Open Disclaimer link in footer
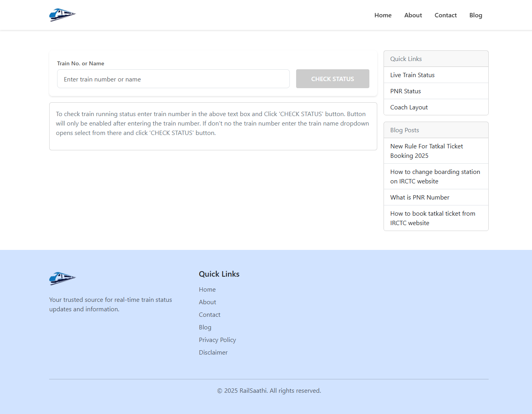Image resolution: width=532 pixels, height=414 pixels. (x=213, y=353)
